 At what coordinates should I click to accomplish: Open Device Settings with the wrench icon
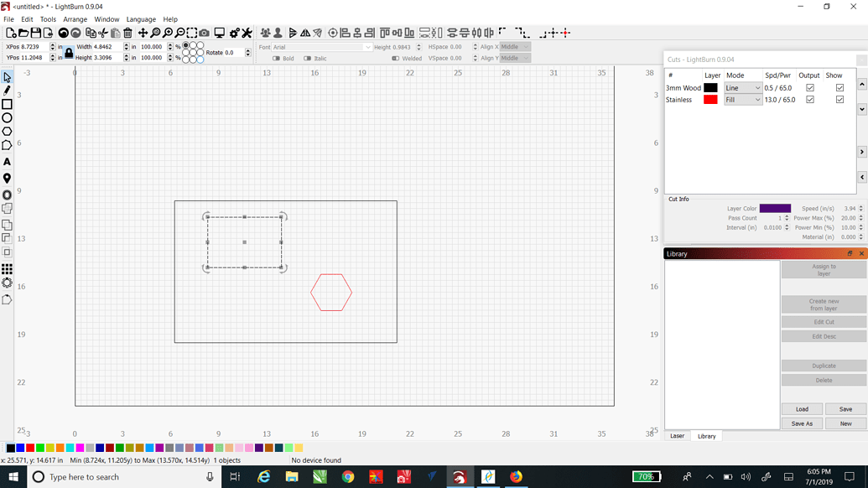point(246,33)
